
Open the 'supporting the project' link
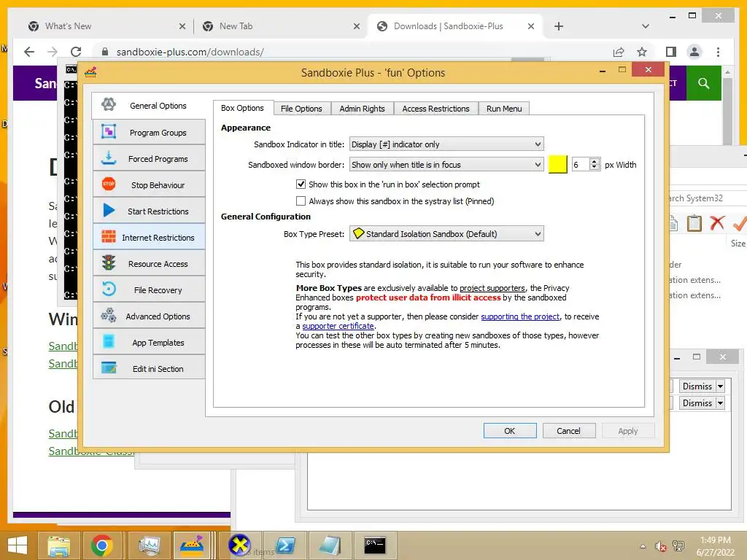click(520, 316)
